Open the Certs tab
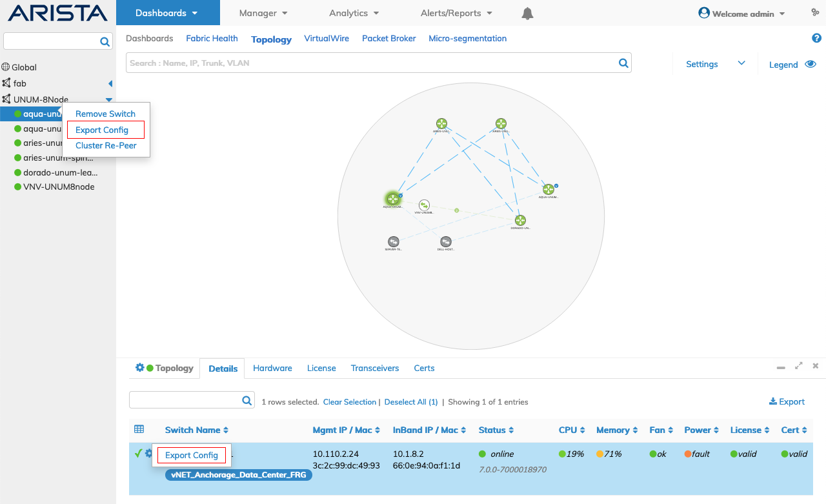 424,368
